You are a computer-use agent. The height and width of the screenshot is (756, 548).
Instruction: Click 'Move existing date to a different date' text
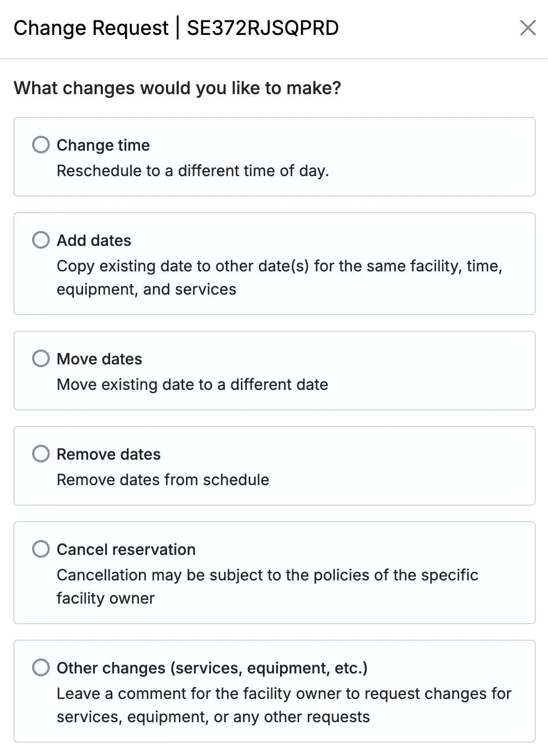(192, 384)
